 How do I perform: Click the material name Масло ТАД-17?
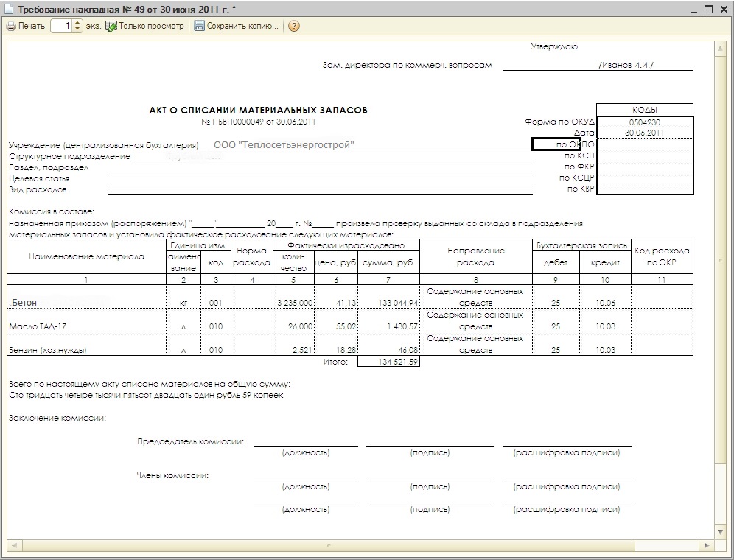tap(38, 326)
